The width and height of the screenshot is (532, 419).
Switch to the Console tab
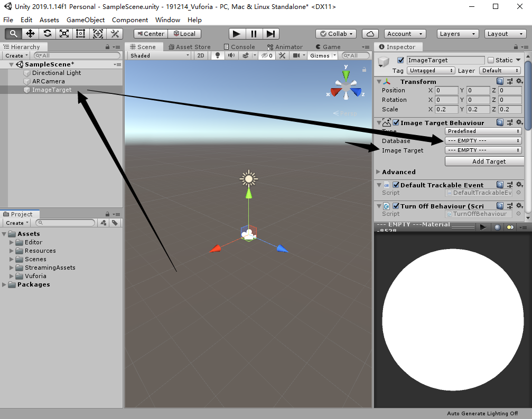click(x=239, y=47)
